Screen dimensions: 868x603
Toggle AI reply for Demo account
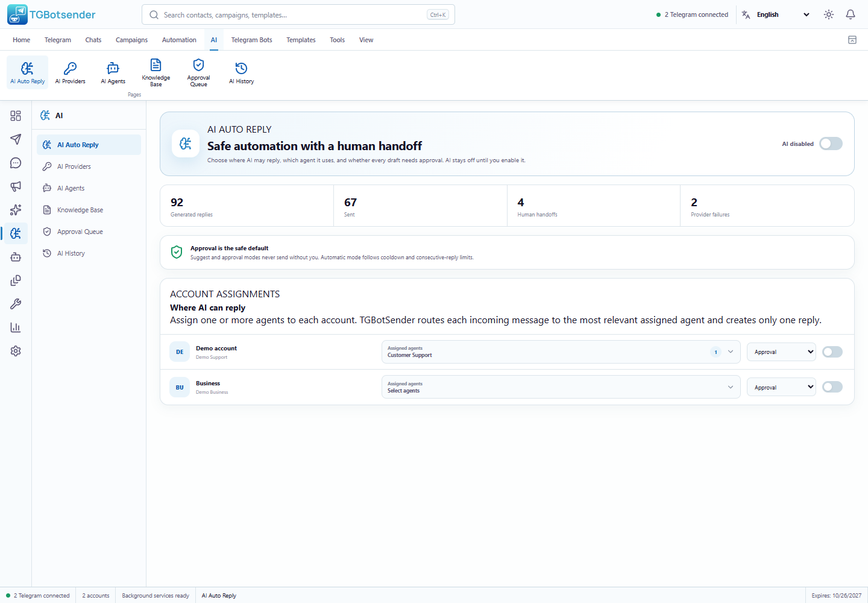click(x=832, y=352)
